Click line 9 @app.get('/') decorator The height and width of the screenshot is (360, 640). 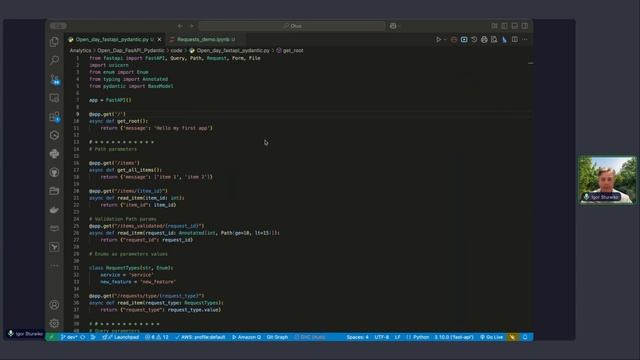tap(107, 114)
